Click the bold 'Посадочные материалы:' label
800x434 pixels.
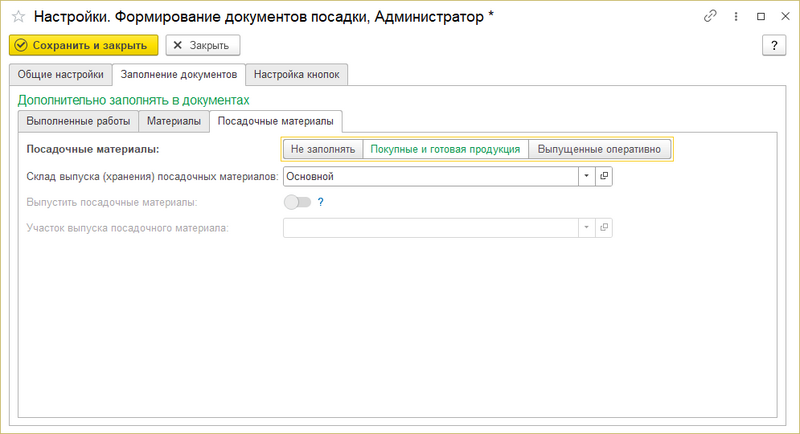pos(93,149)
